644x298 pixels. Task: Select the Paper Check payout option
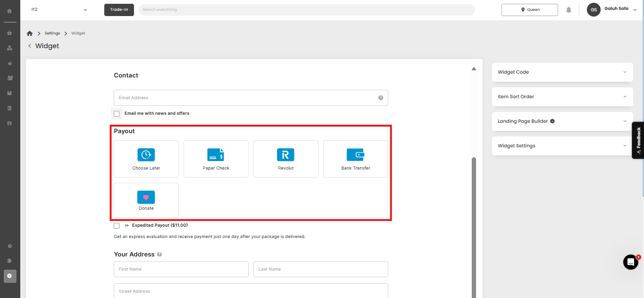(216, 159)
